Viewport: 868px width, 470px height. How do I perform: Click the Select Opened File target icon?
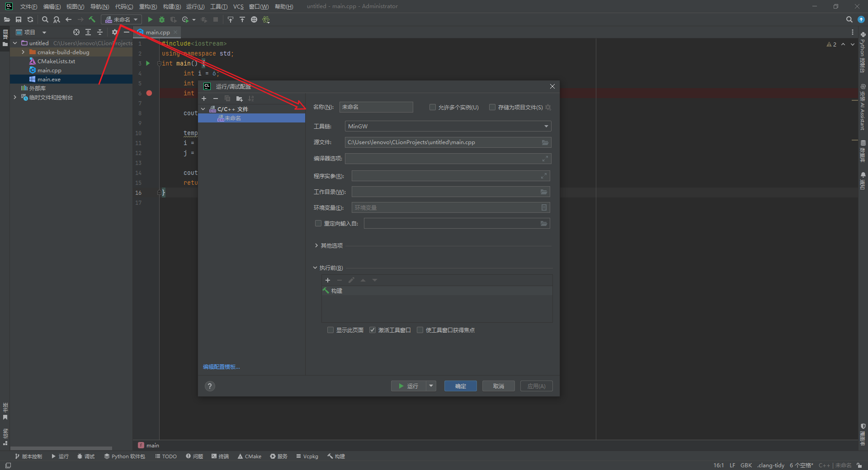76,32
